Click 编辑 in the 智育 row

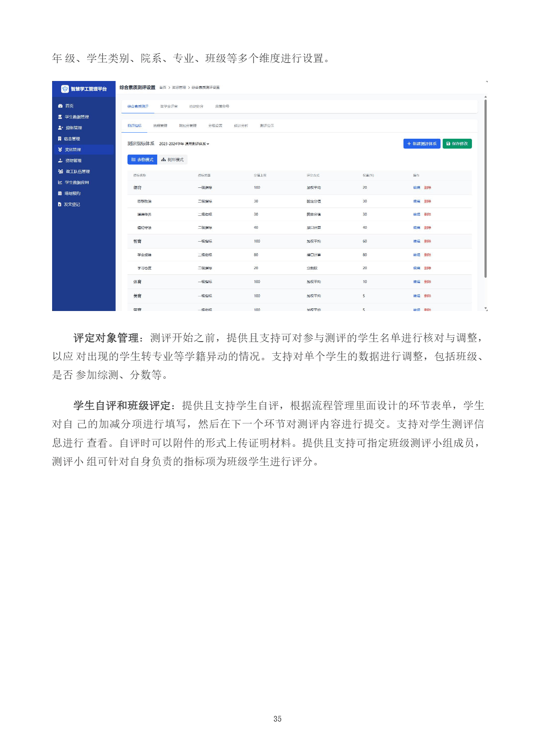tap(416, 241)
